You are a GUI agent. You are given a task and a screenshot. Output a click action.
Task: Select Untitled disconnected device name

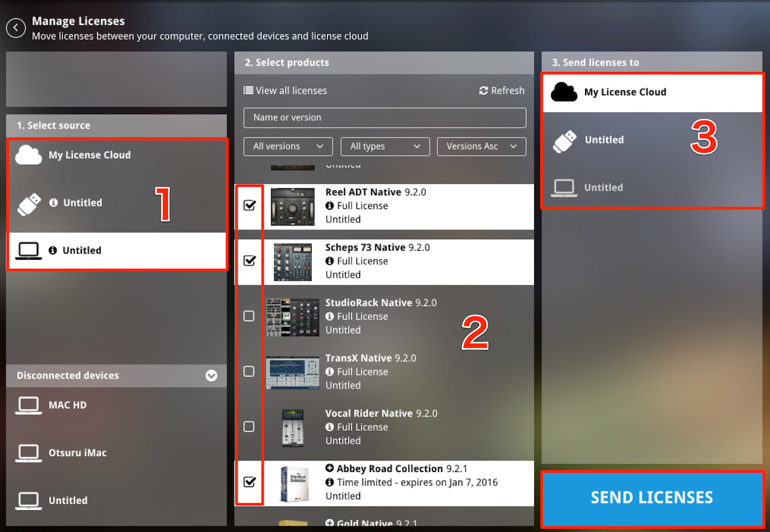pos(68,500)
